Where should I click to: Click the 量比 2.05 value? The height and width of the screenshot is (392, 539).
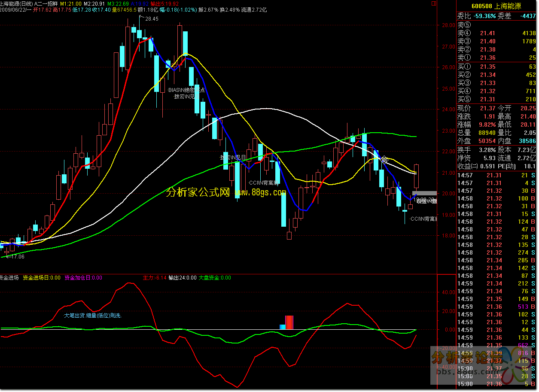[x=530, y=133]
